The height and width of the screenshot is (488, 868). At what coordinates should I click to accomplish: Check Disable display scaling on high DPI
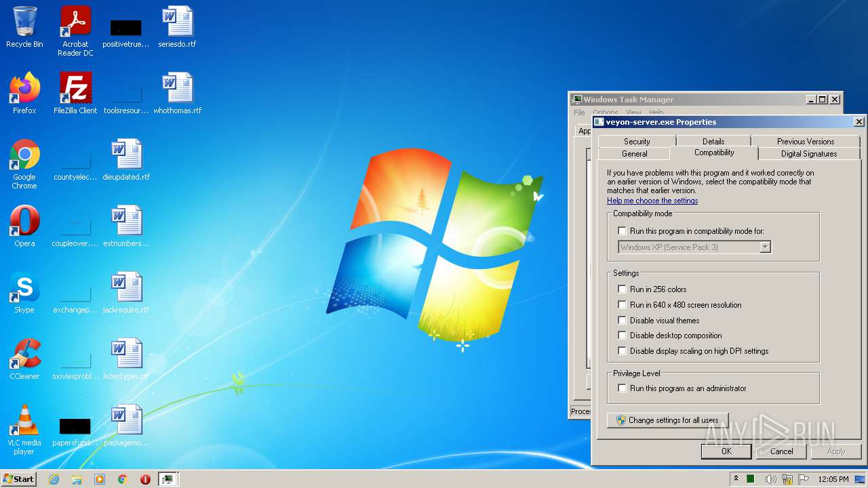click(x=622, y=351)
